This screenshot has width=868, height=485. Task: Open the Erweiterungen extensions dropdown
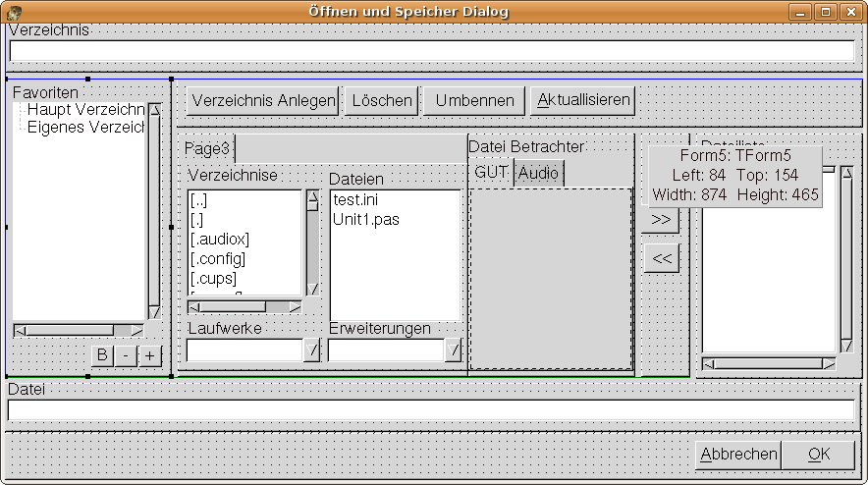453,350
